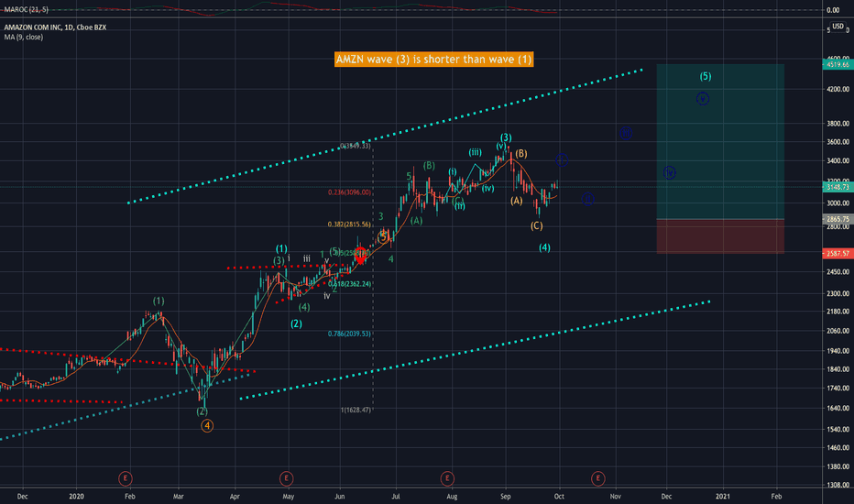The height and width of the screenshot is (504, 854).
Task: Click the 3800.00 price axis label
Action: point(838,124)
